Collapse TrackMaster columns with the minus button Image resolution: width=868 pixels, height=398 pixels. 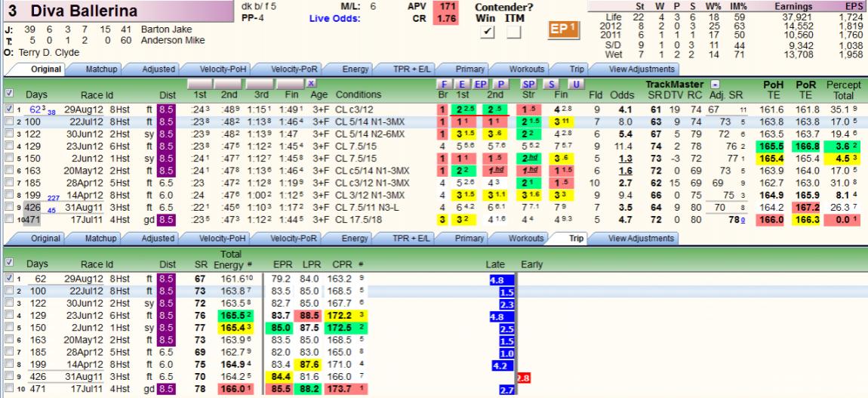pos(716,84)
